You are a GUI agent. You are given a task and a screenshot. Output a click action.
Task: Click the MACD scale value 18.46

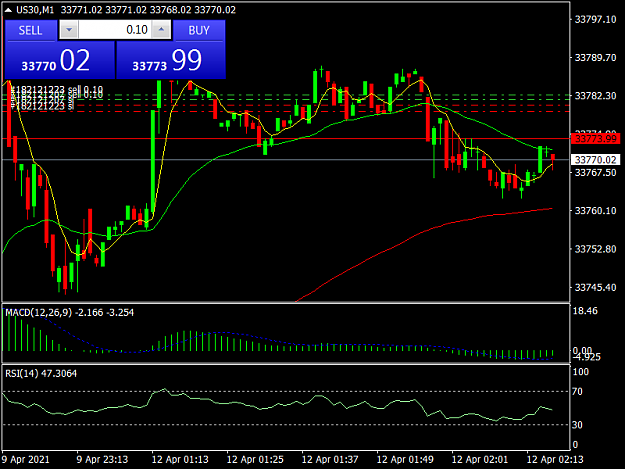[585, 311]
